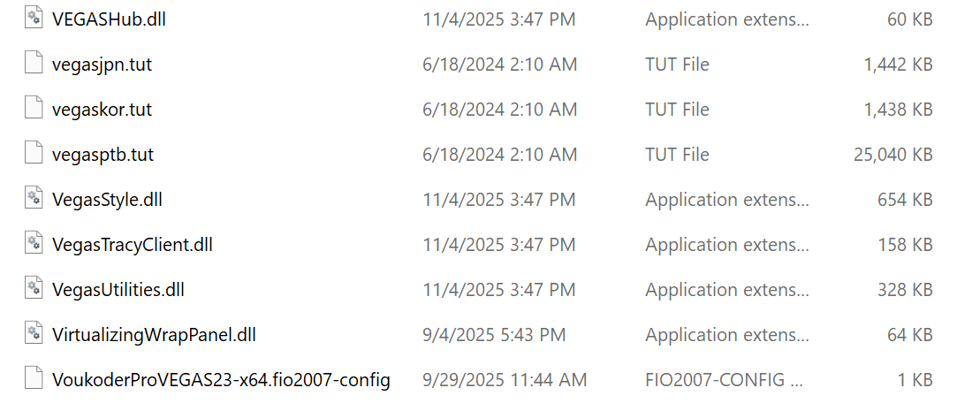Click the VoukoderProVEGAS23 config file icon

(34, 379)
